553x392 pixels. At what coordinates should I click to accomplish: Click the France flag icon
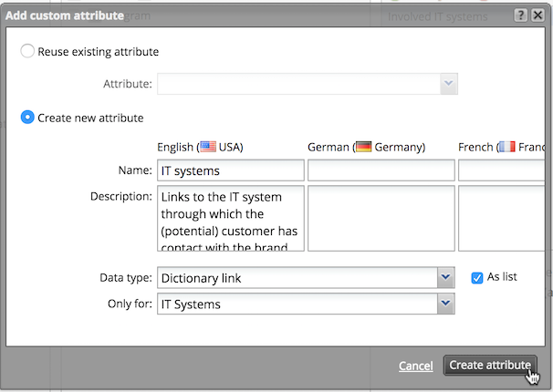(x=507, y=147)
